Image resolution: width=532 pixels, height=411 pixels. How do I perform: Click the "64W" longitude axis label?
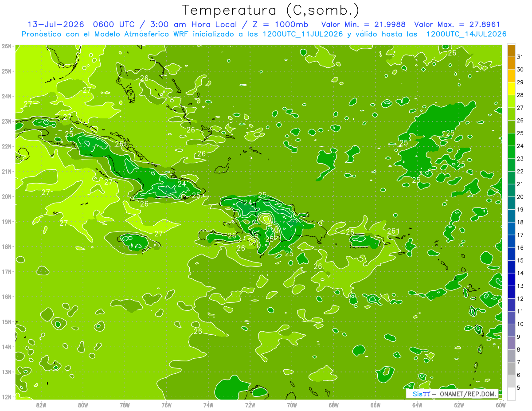pos(417,404)
